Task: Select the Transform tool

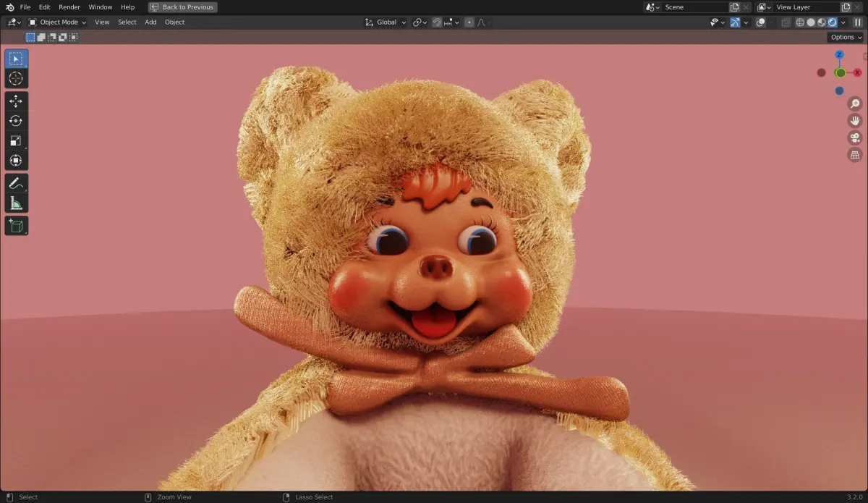Action: [x=17, y=160]
